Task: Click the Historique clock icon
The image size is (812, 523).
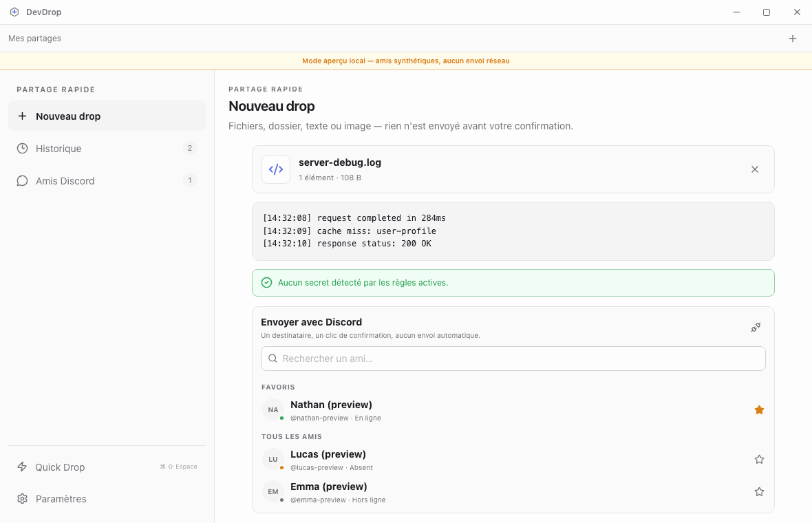Action: [x=22, y=149]
